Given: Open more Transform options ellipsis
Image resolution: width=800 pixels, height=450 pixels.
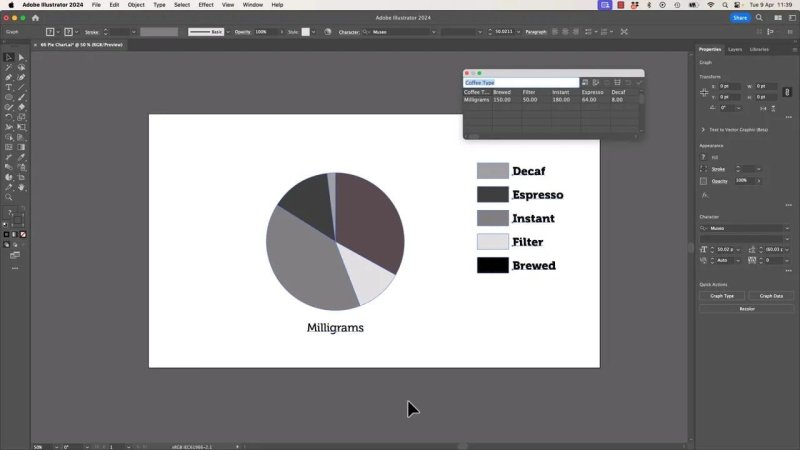Looking at the screenshot, I should click(789, 117).
